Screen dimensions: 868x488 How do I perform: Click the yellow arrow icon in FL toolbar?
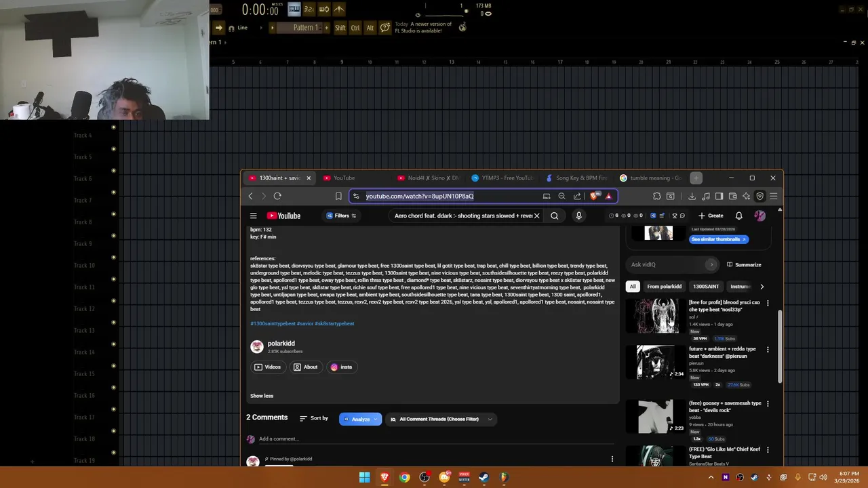pos(218,28)
